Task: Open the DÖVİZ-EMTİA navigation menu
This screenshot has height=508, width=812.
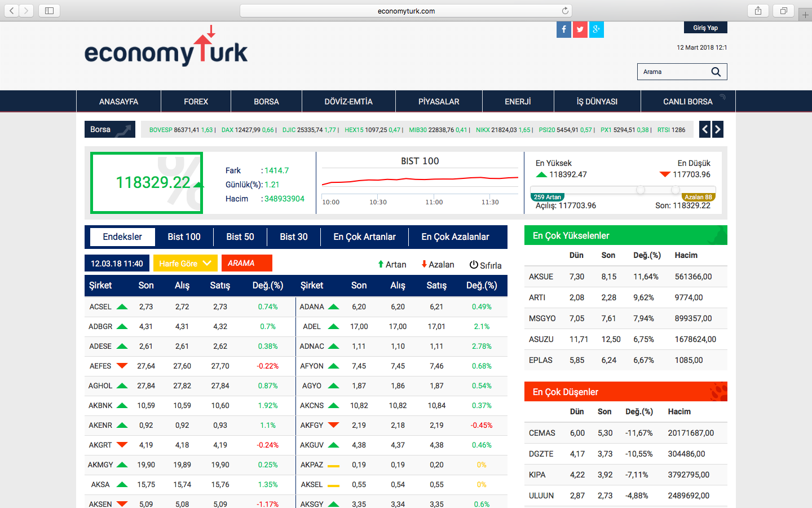Action: (x=348, y=102)
